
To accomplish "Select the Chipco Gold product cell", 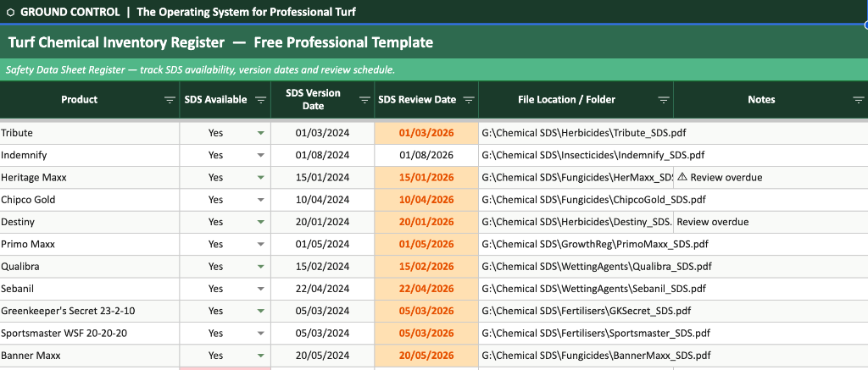I will 90,200.
